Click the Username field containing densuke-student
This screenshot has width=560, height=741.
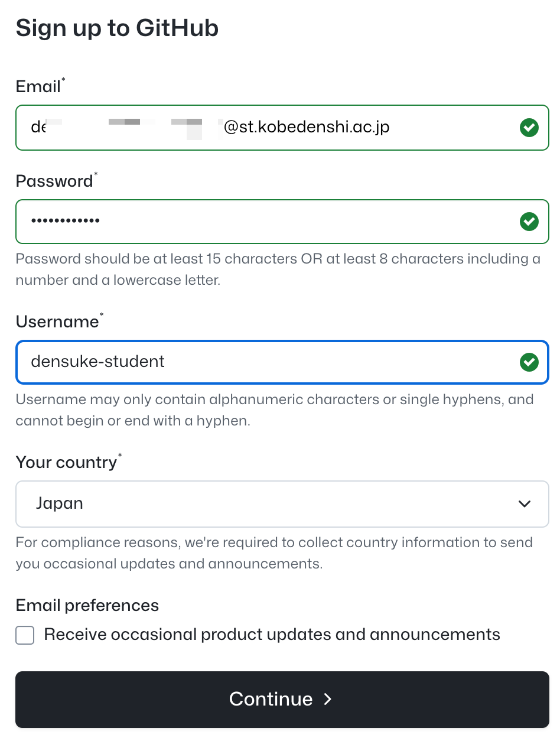282,362
